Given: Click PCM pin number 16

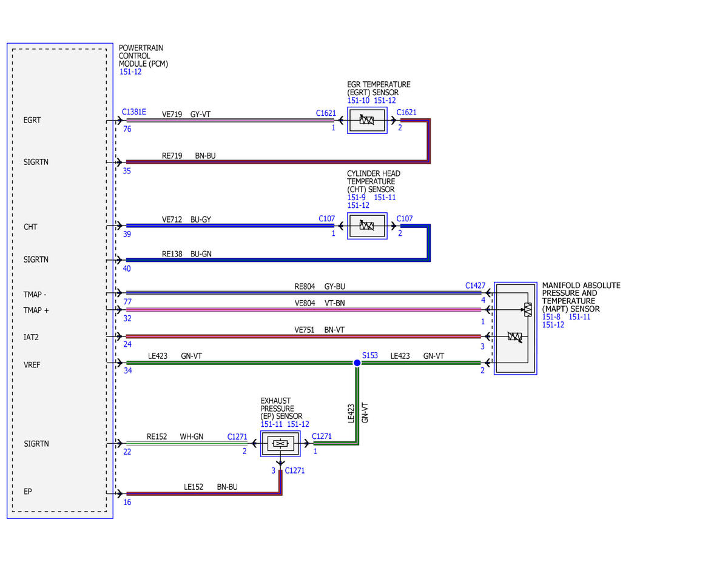Looking at the screenshot, I should click(x=127, y=502).
